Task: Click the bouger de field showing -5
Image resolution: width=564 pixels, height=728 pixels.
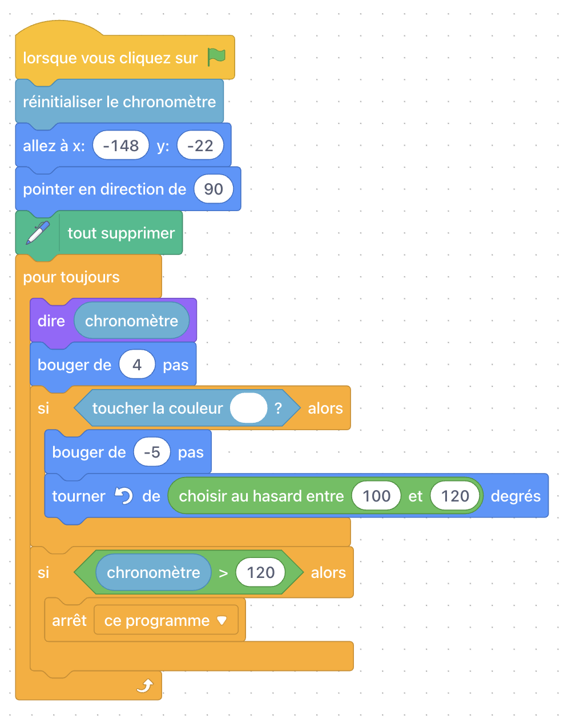Action: coord(152,452)
